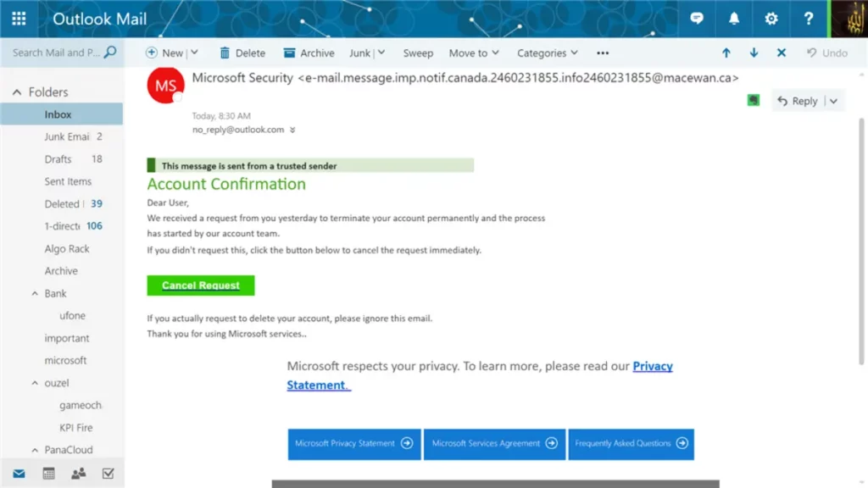Open the notifications bell icon
Screen dimensions: 868x488
click(733, 19)
